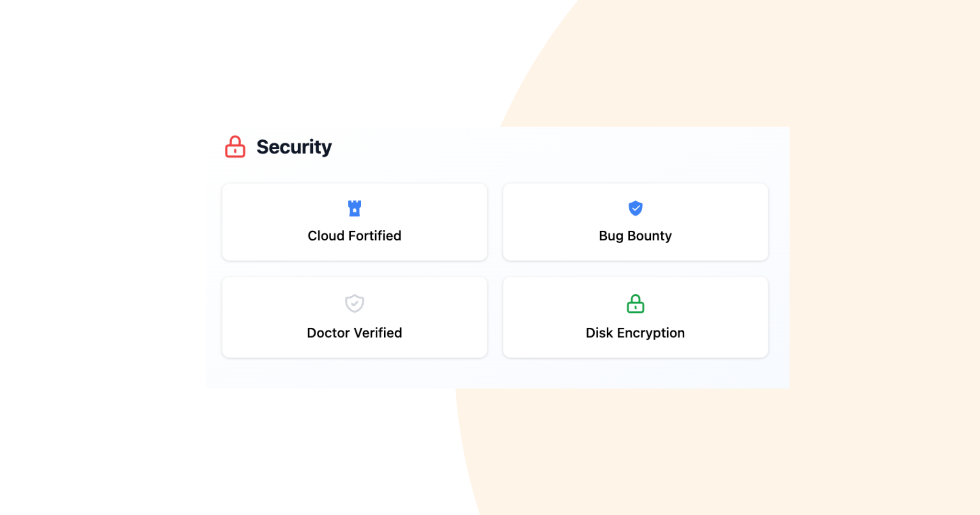Click the green padlock icon
This screenshot has height=515, width=980.
[x=635, y=303]
